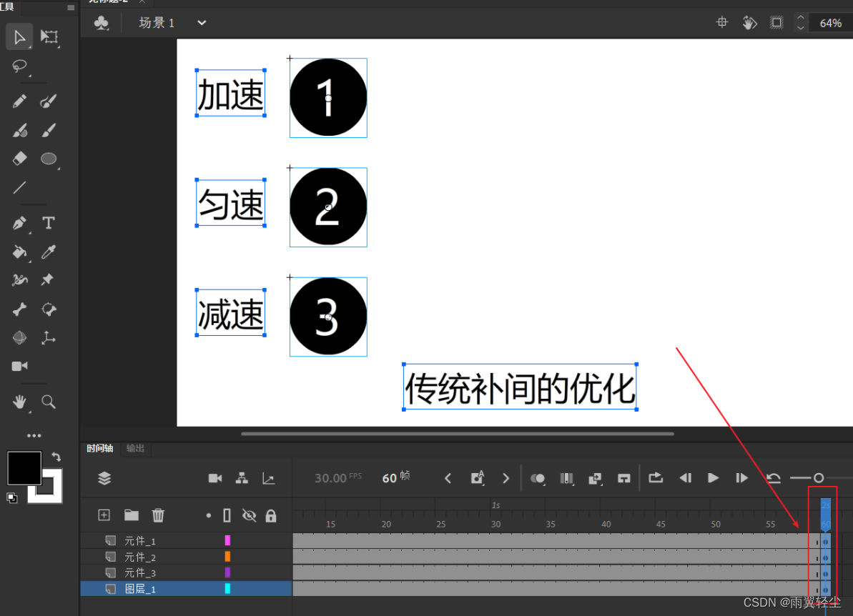Click the 64% zoom field
This screenshot has width=853, height=616.
(x=831, y=23)
